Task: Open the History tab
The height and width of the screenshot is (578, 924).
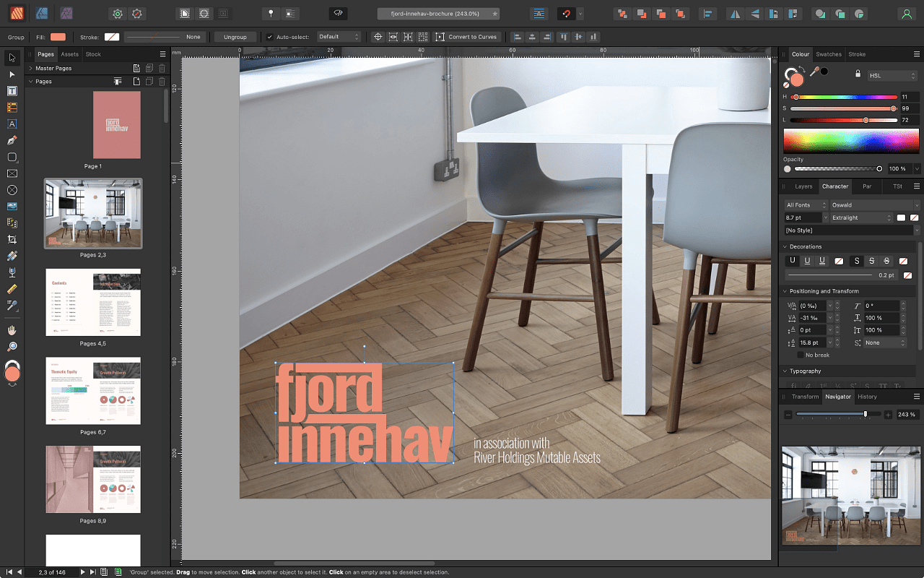Action: [x=867, y=397]
